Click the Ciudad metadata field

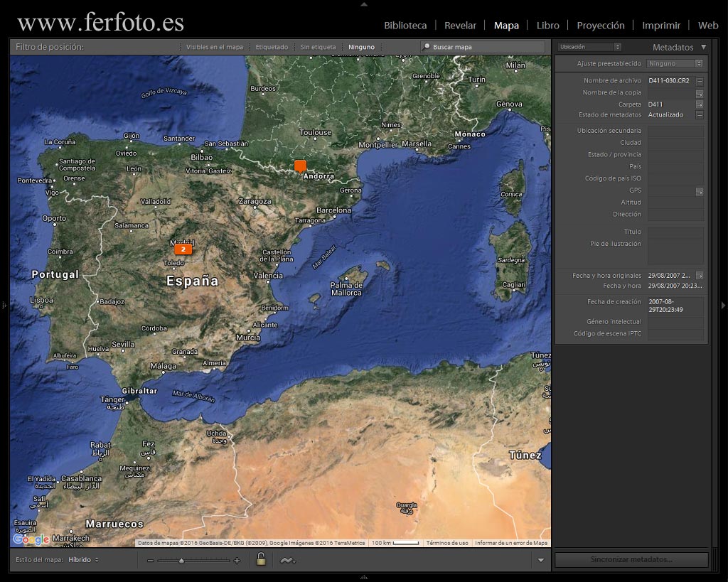tap(675, 143)
